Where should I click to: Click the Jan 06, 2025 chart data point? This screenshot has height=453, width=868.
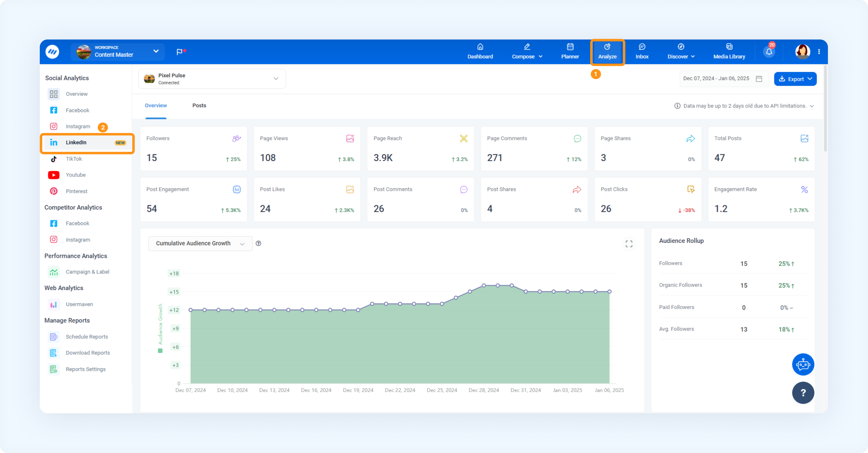[609, 291]
